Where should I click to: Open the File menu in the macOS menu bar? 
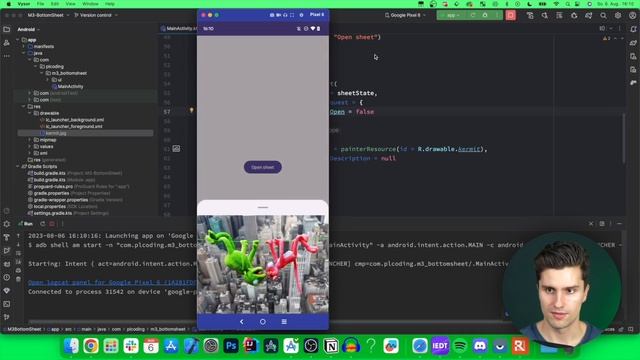[40, 4]
